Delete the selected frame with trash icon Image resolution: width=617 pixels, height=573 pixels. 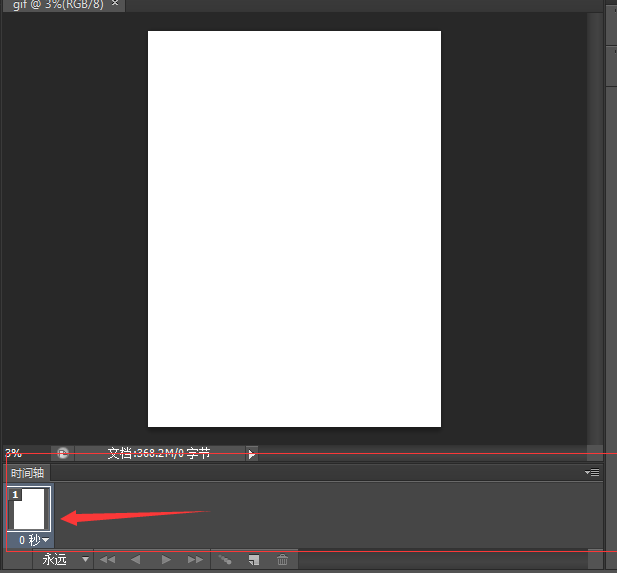click(x=282, y=559)
